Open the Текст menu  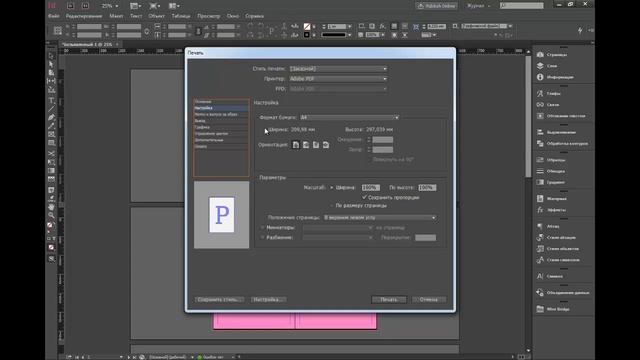click(136, 16)
